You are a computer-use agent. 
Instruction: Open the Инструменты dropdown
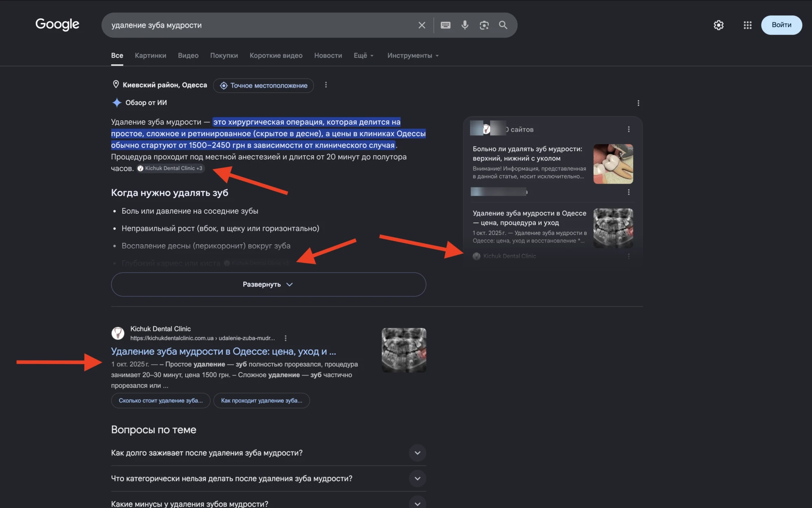click(x=413, y=56)
